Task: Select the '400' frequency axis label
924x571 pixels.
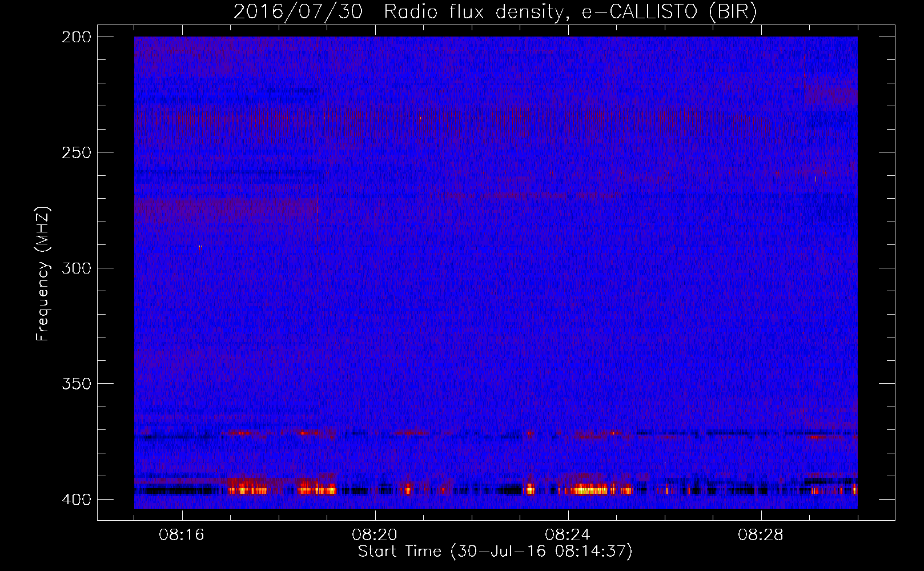Action: (x=77, y=499)
